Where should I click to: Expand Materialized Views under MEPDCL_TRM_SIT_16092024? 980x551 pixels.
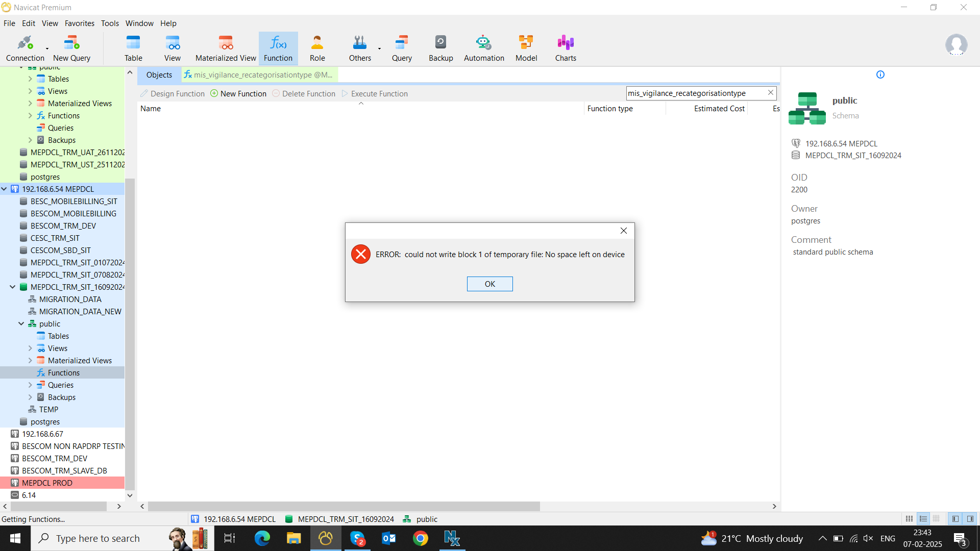coord(30,361)
